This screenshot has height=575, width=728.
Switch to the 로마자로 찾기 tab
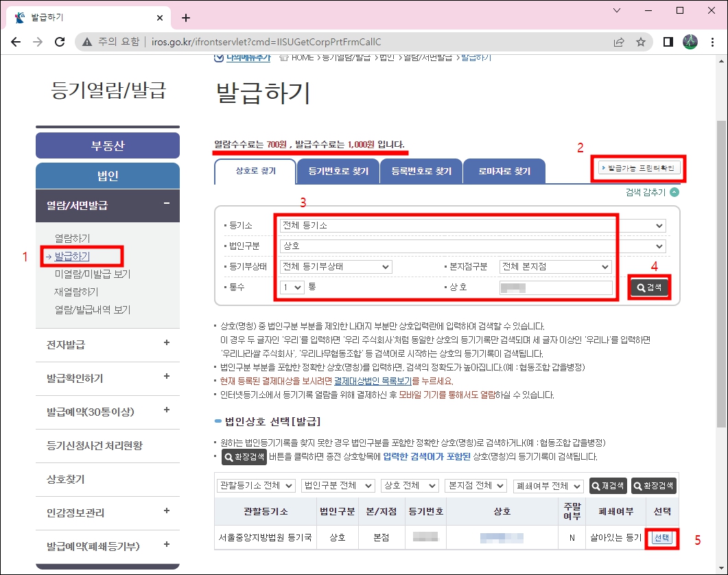[504, 171]
